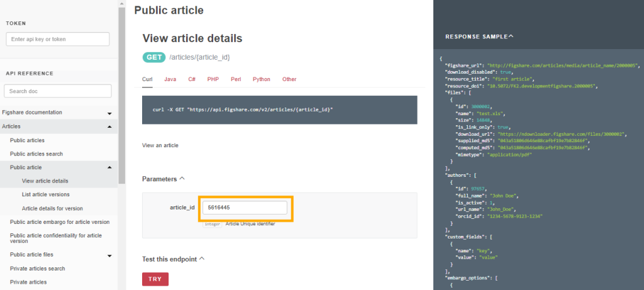This screenshot has width=644, height=290.
Task: Open List article versions page
Action: click(x=45, y=194)
